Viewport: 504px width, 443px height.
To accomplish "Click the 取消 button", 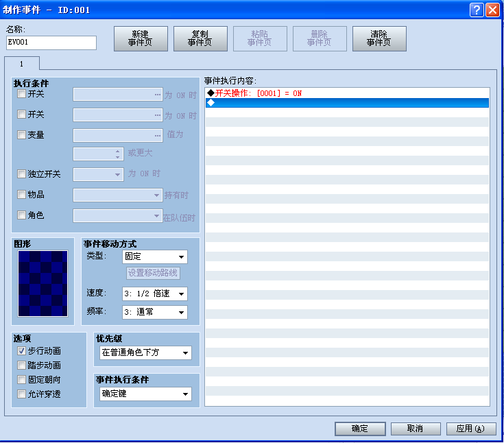I will click(416, 429).
